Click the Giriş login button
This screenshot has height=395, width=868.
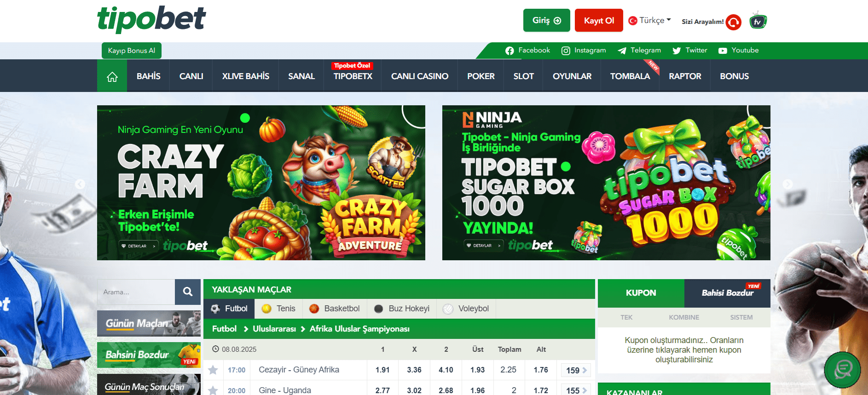(547, 20)
